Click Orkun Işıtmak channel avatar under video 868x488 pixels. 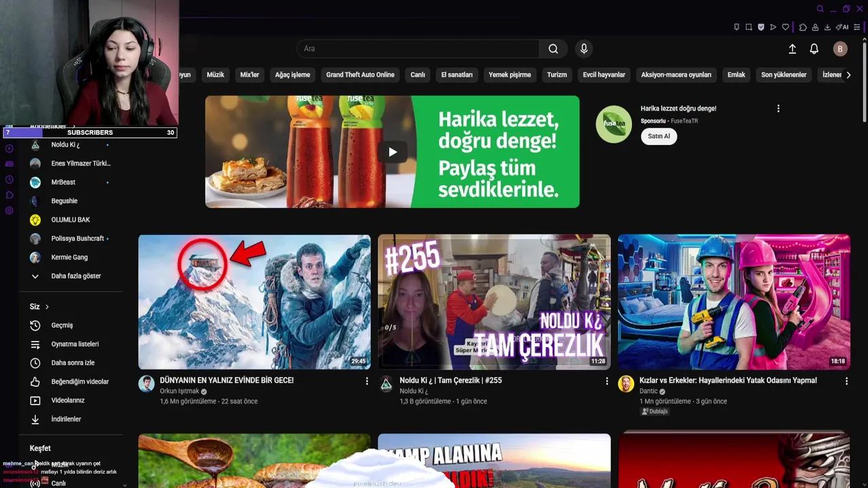(146, 384)
